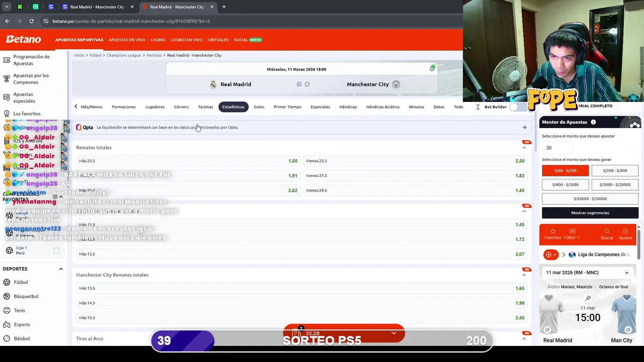644x362 pixels.
Task: Open the match stats icon between teams
Action: click(x=299, y=84)
